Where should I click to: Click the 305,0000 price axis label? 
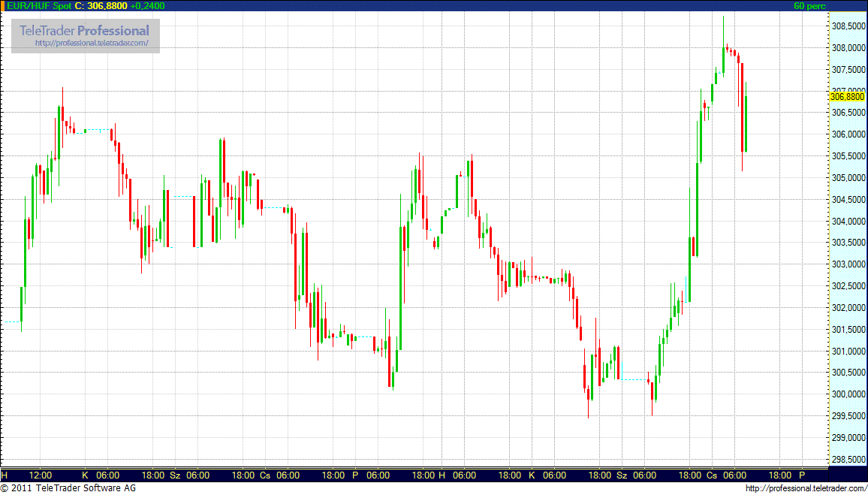point(848,178)
